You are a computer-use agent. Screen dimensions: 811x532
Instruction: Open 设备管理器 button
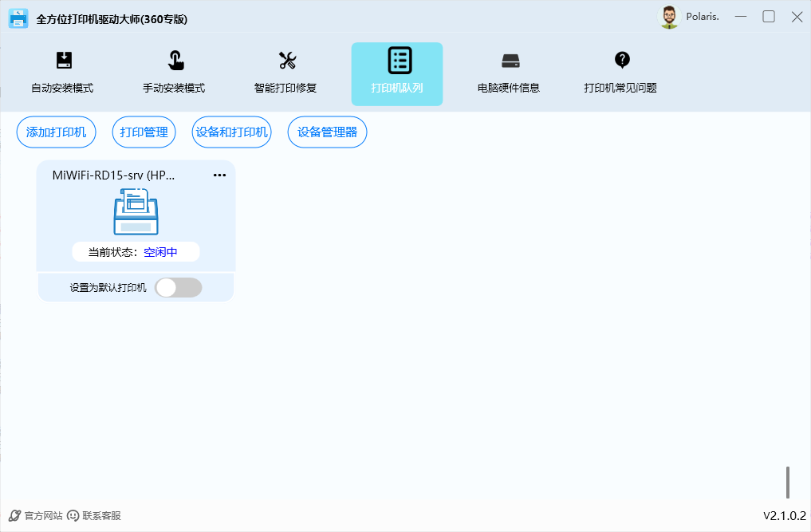click(327, 132)
